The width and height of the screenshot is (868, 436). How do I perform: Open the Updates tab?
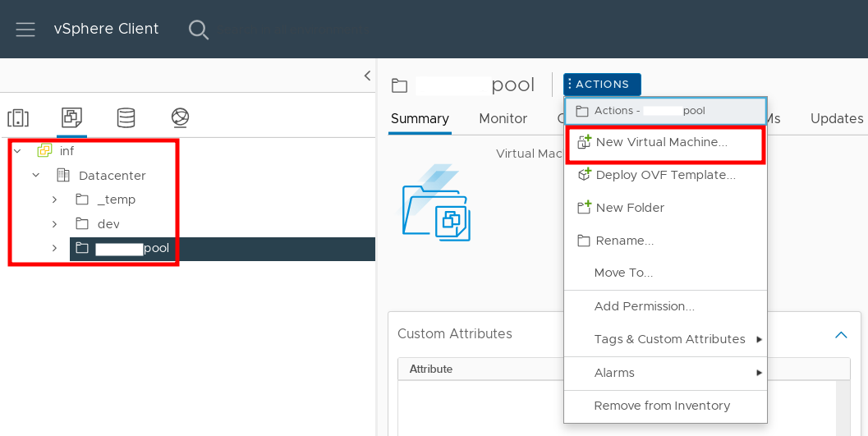[x=836, y=118]
